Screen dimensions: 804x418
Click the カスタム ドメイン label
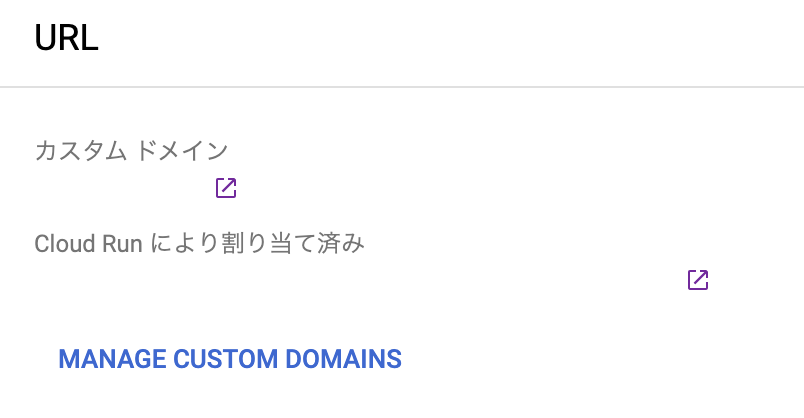pyautogui.click(x=131, y=151)
